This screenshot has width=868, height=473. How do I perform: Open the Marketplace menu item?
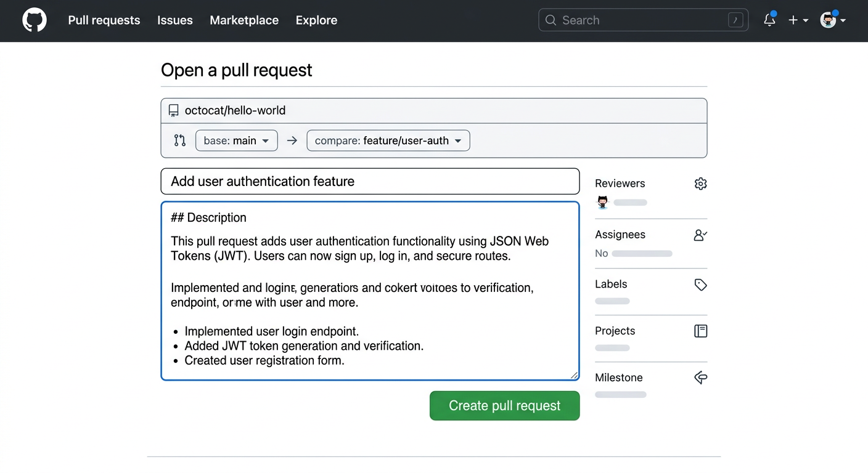pyautogui.click(x=244, y=20)
